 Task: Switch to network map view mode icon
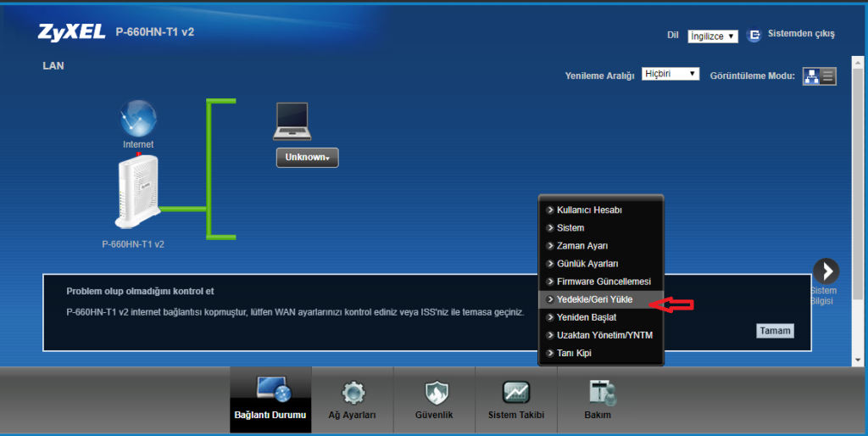(x=811, y=76)
